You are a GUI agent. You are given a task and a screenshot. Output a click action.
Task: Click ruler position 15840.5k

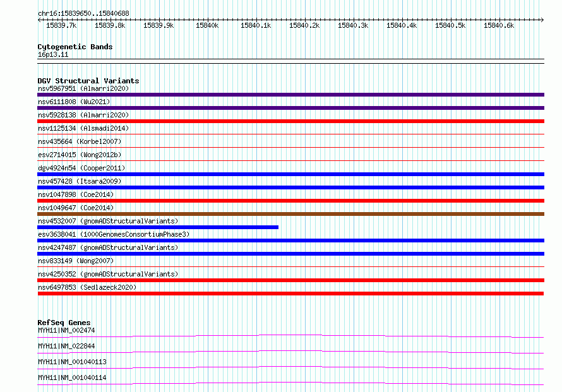click(450, 25)
